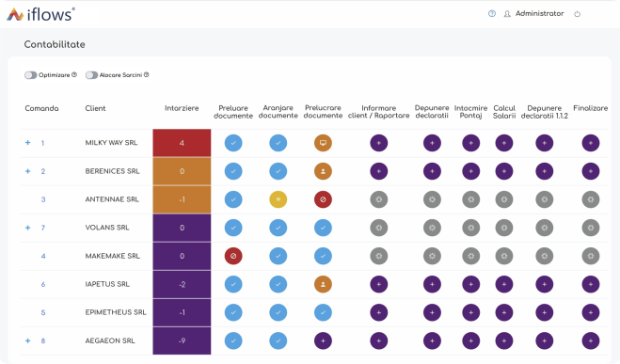Enable the Alocare Sarcini toggle
620x364 pixels.
[92, 75]
